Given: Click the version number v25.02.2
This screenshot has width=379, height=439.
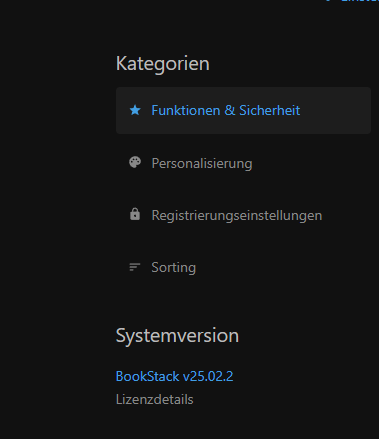Looking at the screenshot, I should 208,376.
